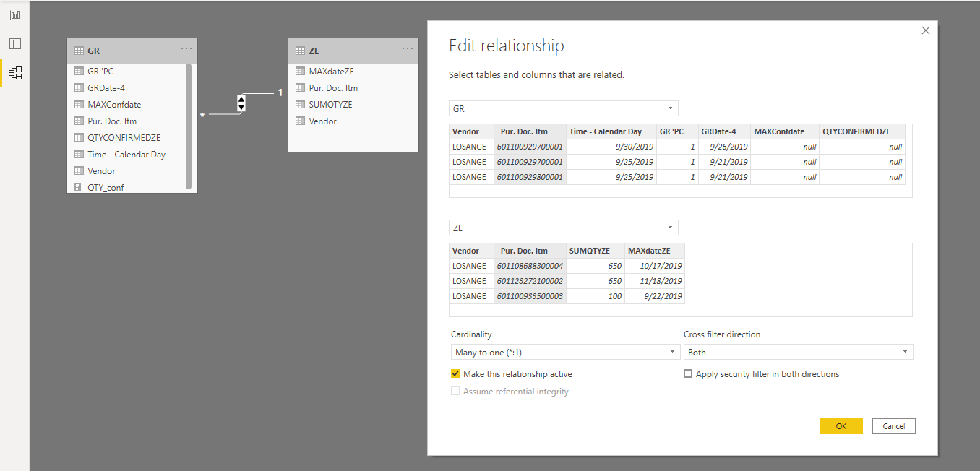The height and width of the screenshot is (471, 980).
Task: Click SUMQTYZE value 100 in ZE preview
Action: click(x=596, y=296)
